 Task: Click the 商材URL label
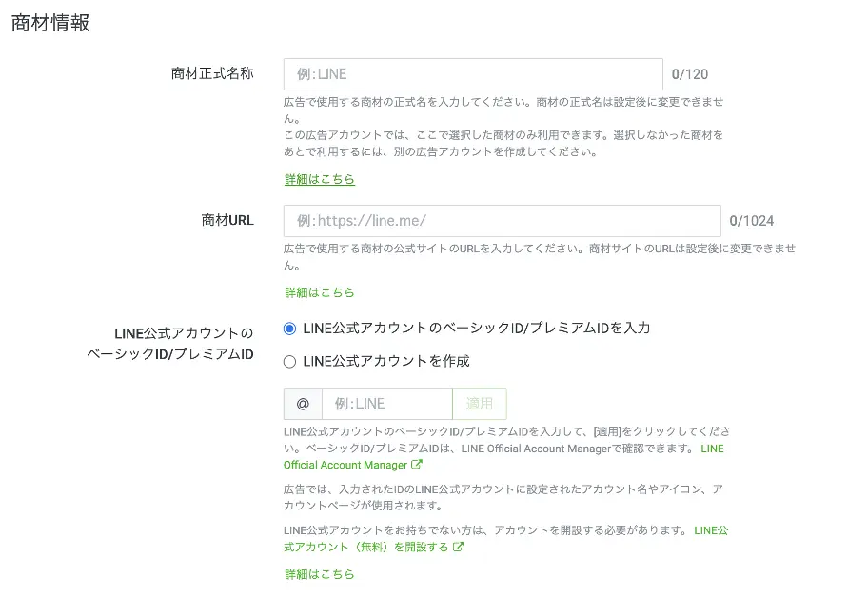(x=227, y=220)
